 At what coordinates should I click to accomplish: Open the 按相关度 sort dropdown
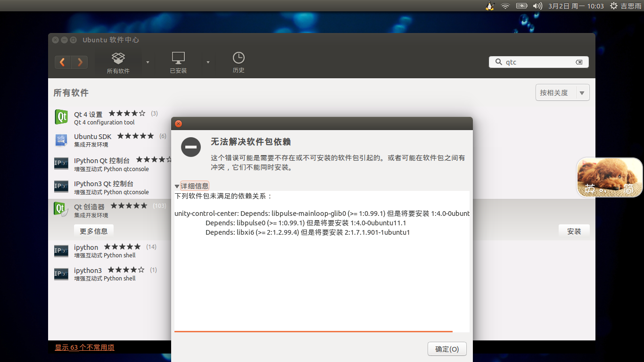[562, 93]
